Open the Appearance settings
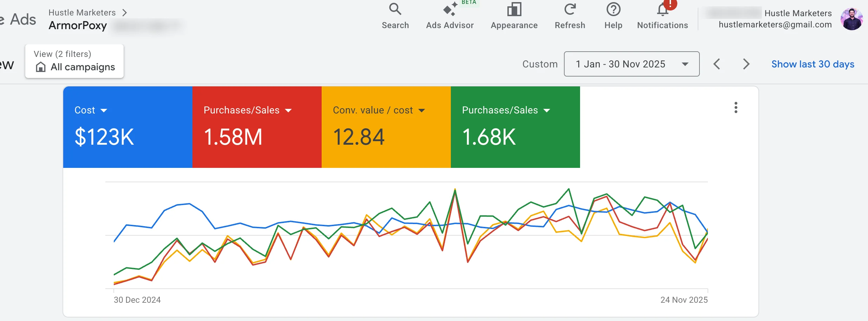The height and width of the screenshot is (321, 868). tap(514, 16)
